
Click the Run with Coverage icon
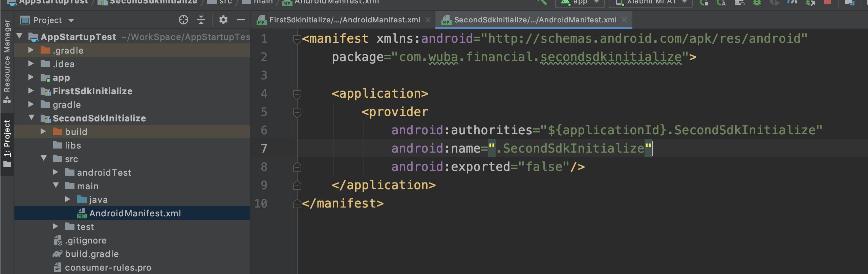coord(775,2)
